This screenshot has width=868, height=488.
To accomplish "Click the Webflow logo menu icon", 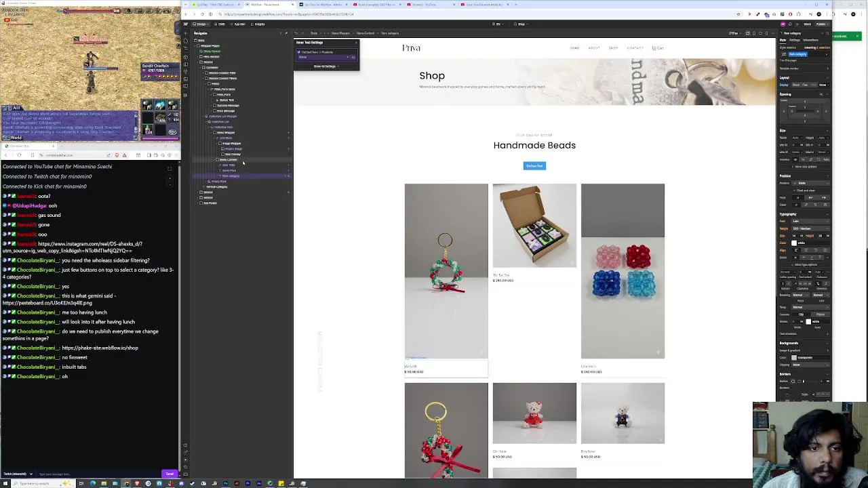I will [x=185, y=24].
